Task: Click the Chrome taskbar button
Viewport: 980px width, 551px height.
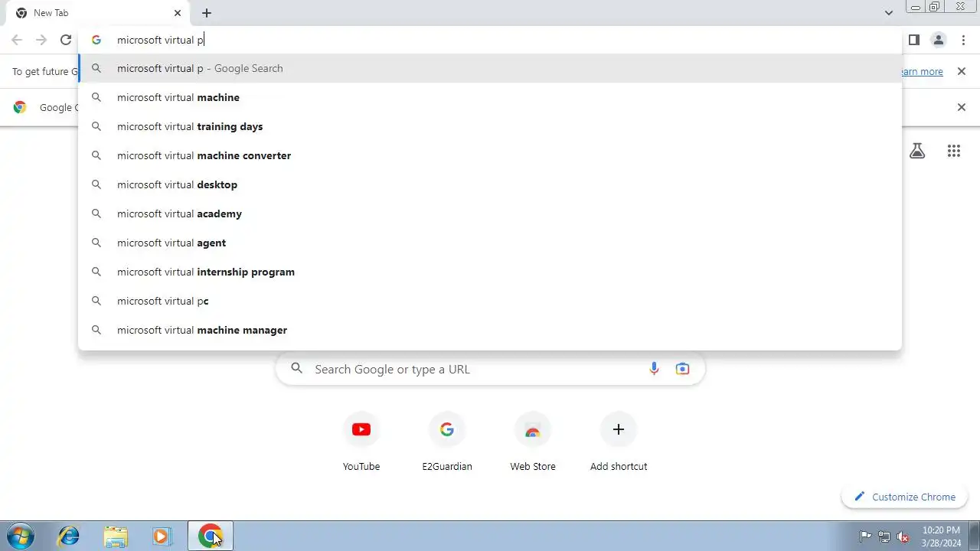Action: pyautogui.click(x=211, y=536)
